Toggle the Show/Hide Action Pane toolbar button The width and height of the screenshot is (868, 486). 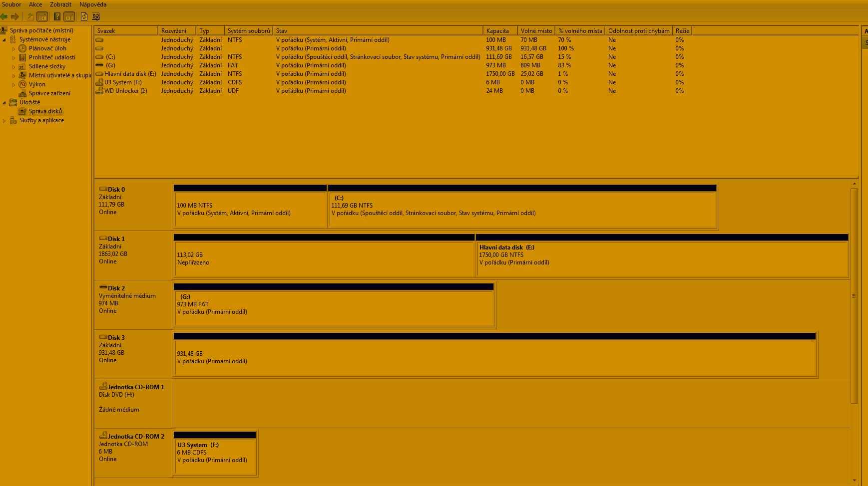click(x=69, y=16)
